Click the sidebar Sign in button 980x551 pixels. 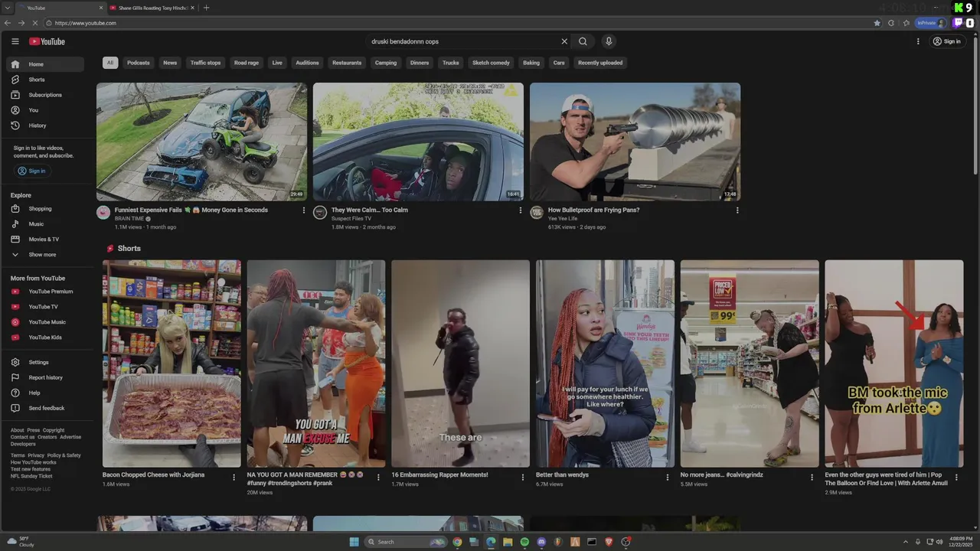click(31, 171)
